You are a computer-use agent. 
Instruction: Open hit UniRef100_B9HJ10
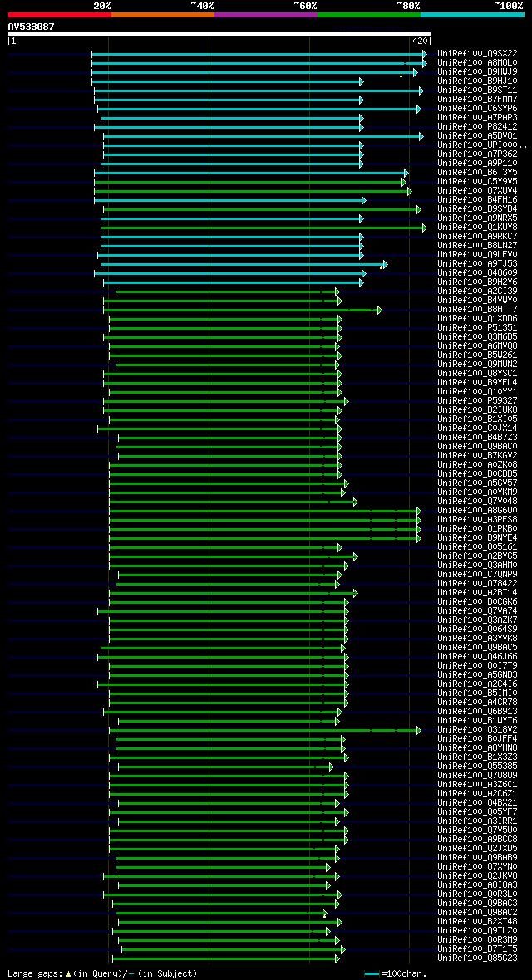(477, 81)
